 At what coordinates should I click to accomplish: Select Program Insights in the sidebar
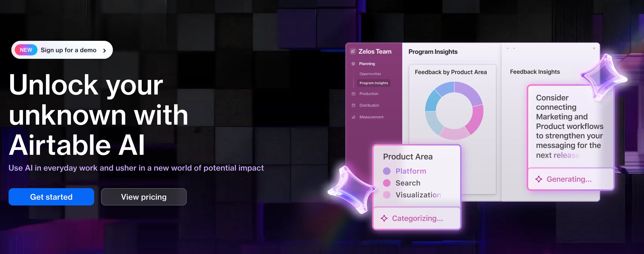(374, 83)
